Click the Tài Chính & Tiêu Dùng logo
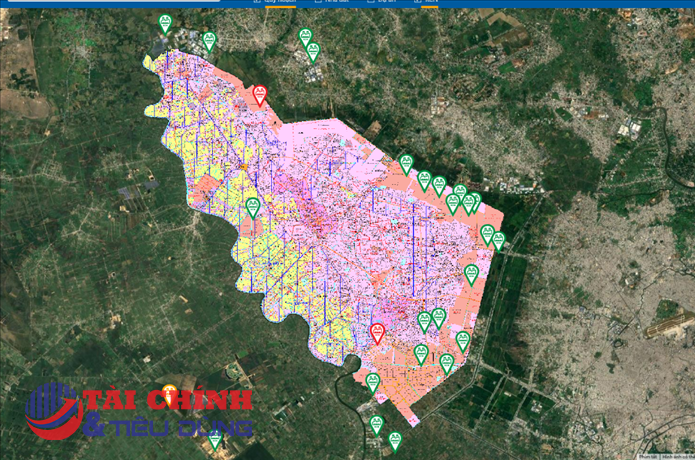This screenshot has width=695, height=460. [140, 410]
